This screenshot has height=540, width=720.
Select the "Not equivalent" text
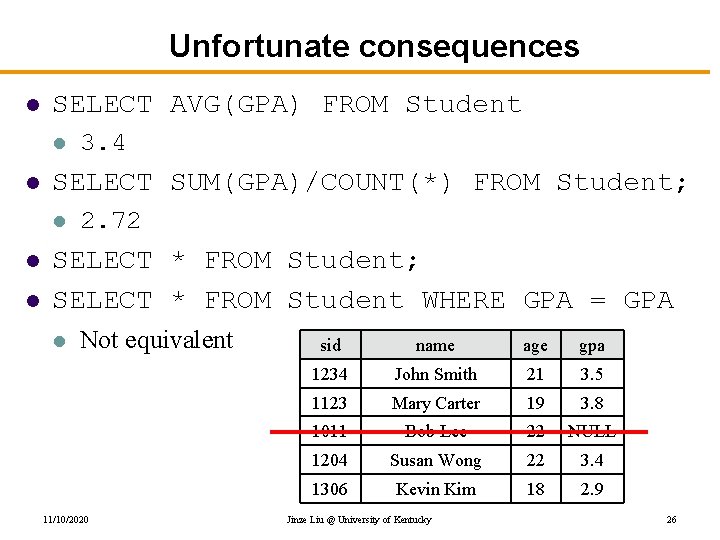[156, 340]
